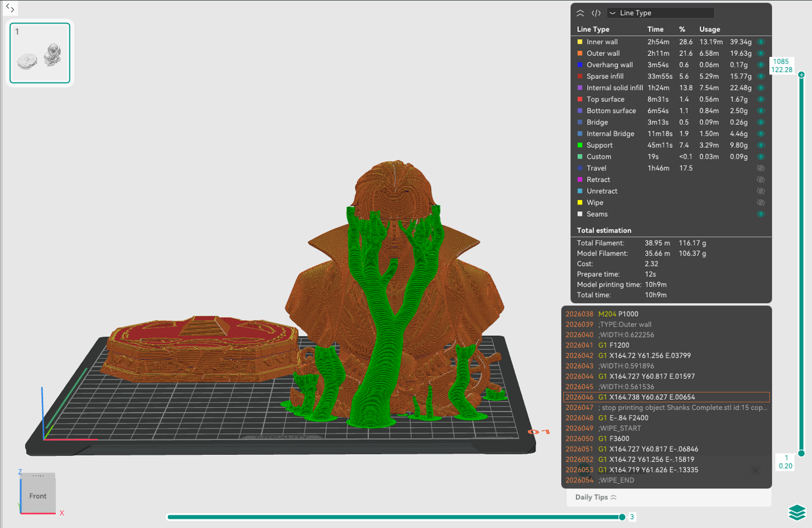Click the Custom line color swatch
The image size is (812, 528).
[x=580, y=157]
